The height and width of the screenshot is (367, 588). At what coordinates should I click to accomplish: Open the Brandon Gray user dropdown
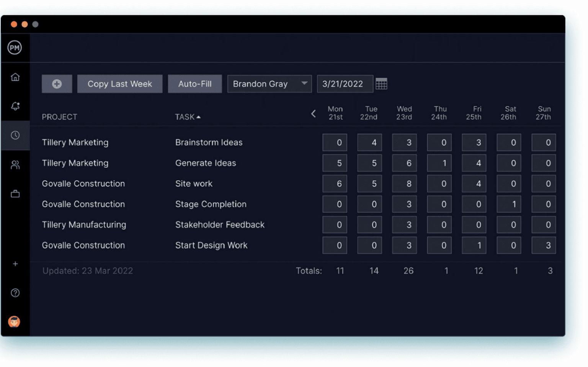click(269, 84)
